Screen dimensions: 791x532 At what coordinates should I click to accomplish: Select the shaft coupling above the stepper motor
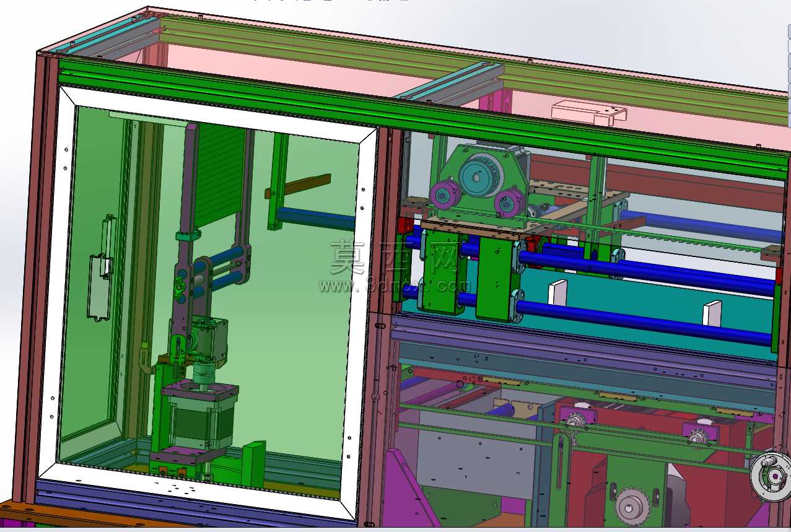[205, 374]
